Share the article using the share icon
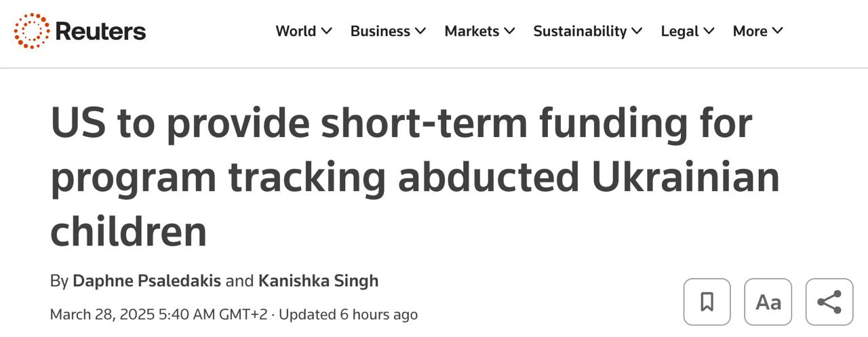 pos(829,302)
